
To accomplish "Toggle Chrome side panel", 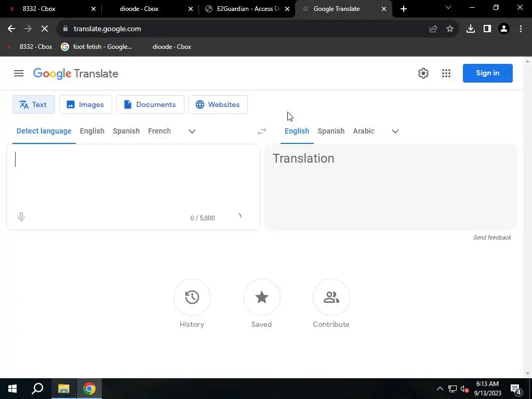I will pyautogui.click(x=487, y=29).
